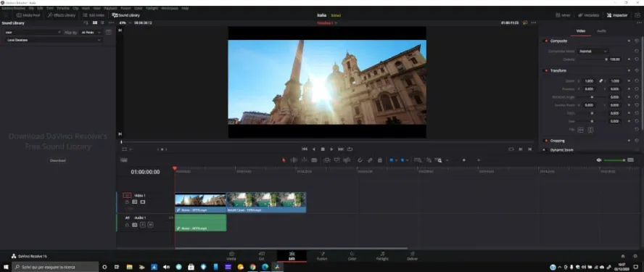Switch to Inspector Audio tab
644x272 pixels.
(x=601, y=30)
